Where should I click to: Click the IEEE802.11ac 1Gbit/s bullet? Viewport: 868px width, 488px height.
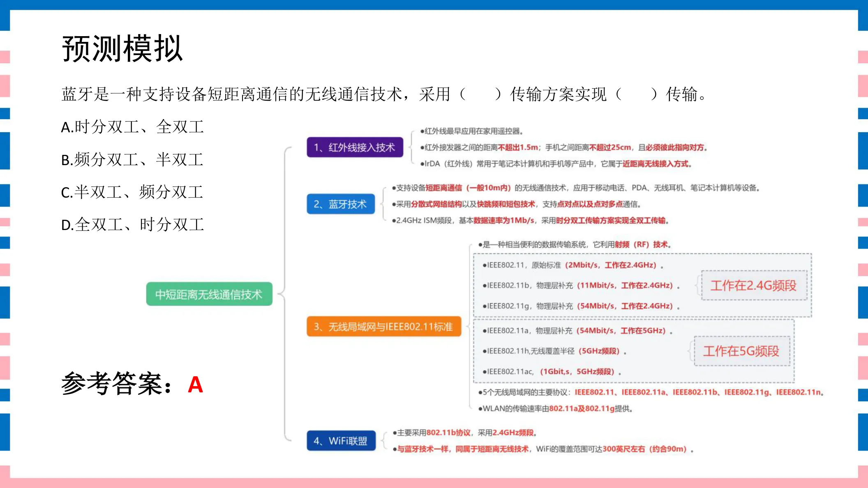click(x=552, y=371)
